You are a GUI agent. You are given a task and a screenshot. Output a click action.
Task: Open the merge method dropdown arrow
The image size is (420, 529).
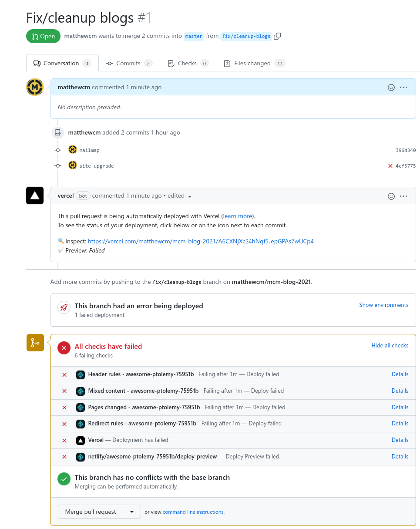[x=132, y=512]
